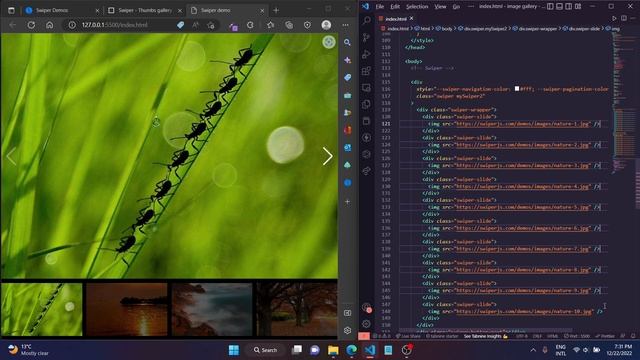Click the #fff color swatch in code

(517, 89)
